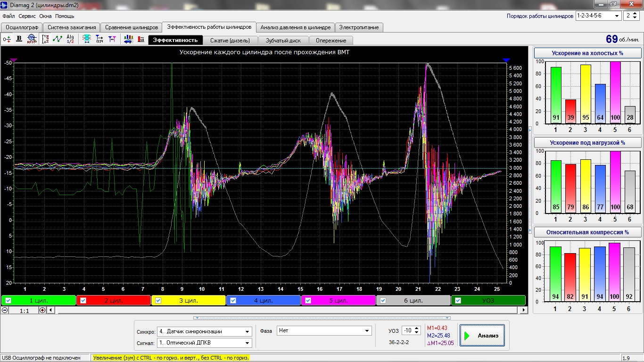Click the Анализ button
The width and height of the screenshot is (644, 362).
coord(482,336)
